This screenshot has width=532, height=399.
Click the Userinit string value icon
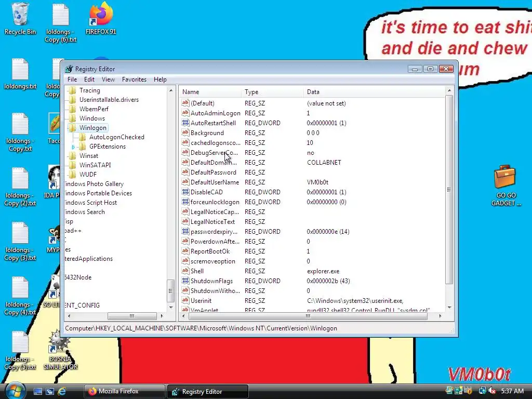click(x=185, y=300)
